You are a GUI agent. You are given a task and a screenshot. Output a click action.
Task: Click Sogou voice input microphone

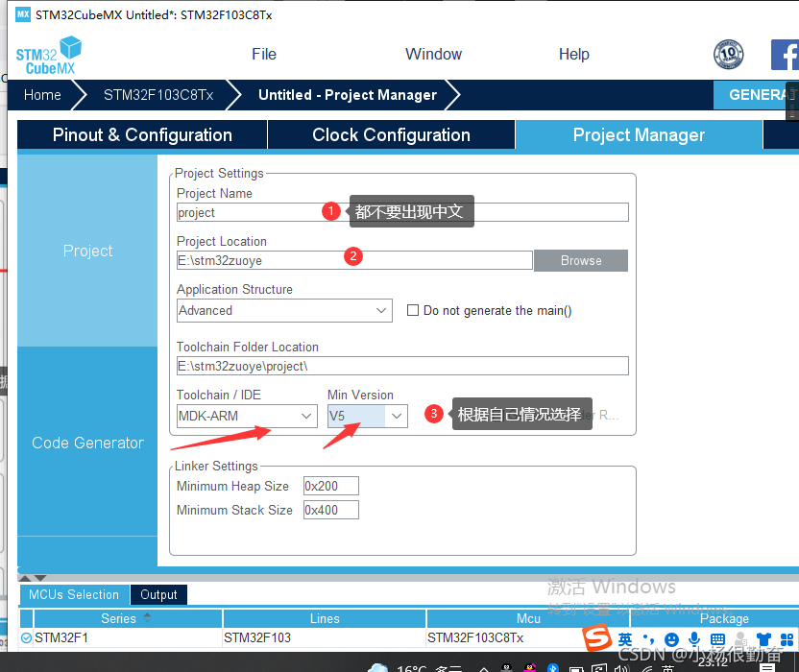click(694, 639)
